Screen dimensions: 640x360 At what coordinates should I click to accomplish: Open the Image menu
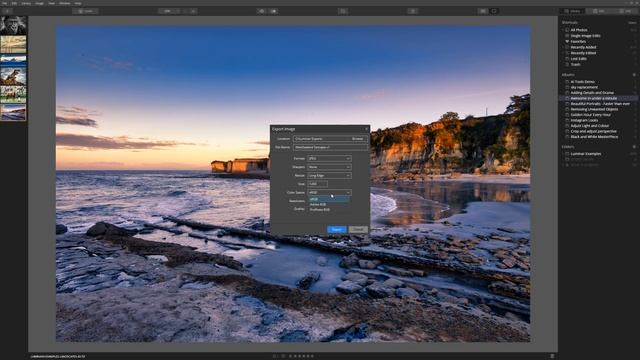pos(40,3)
